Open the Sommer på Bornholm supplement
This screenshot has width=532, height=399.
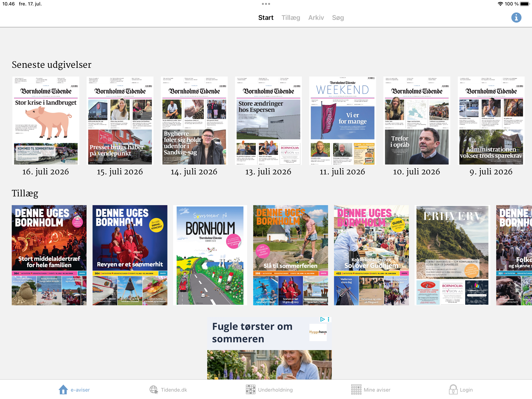(x=210, y=255)
